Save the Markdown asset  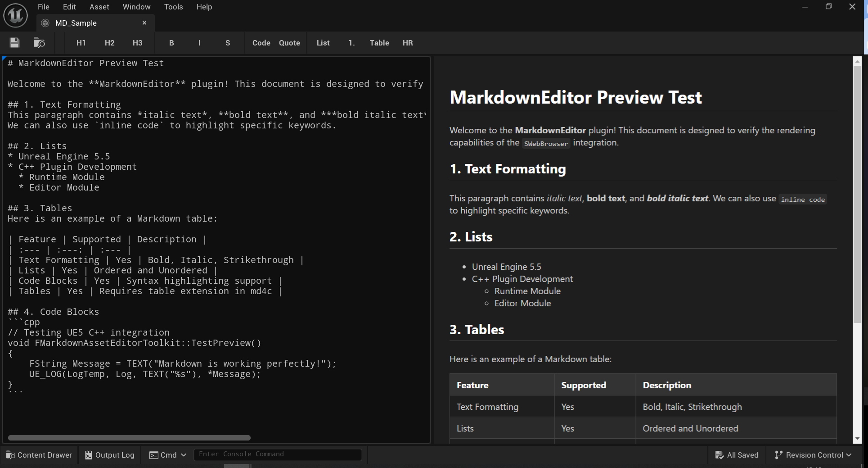click(x=14, y=43)
